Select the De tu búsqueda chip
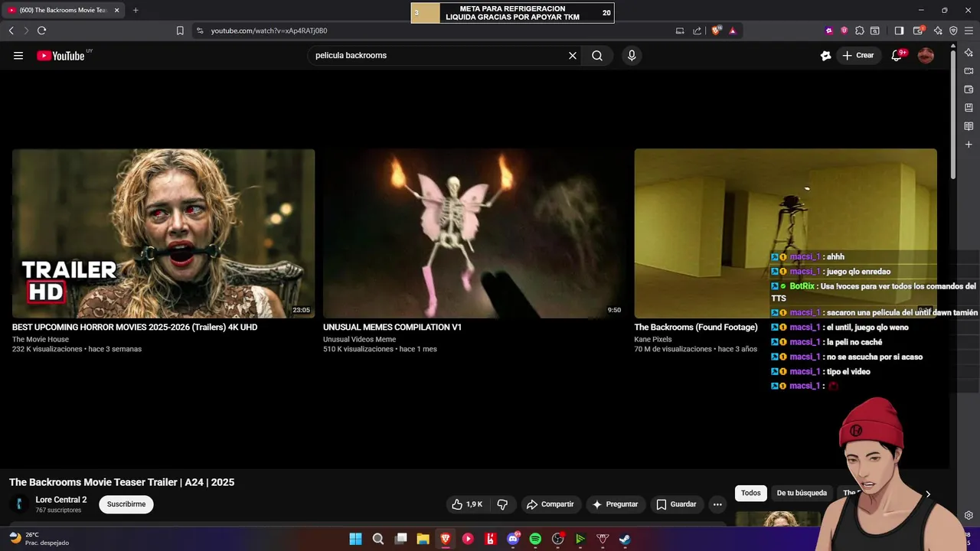This screenshot has width=980, height=551. 802,494
